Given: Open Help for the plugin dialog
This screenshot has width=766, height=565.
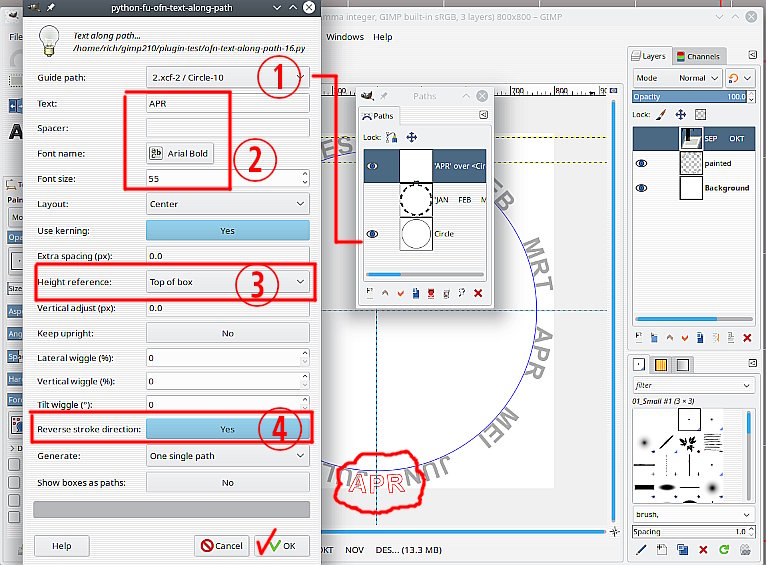Looking at the screenshot, I should (62, 545).
